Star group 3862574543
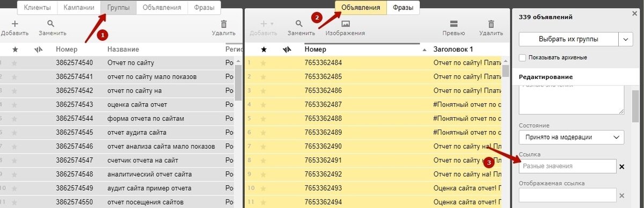The image size is (644, 208). [14, 105]
